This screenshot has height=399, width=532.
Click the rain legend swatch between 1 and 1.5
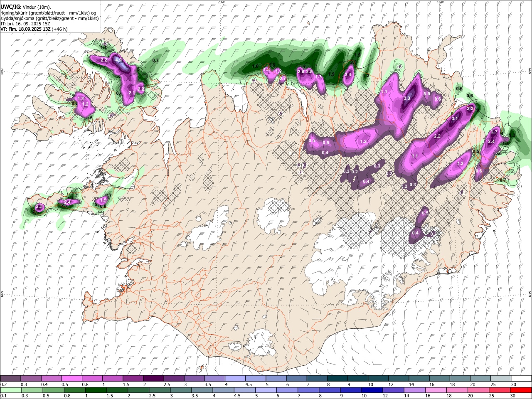96,390
